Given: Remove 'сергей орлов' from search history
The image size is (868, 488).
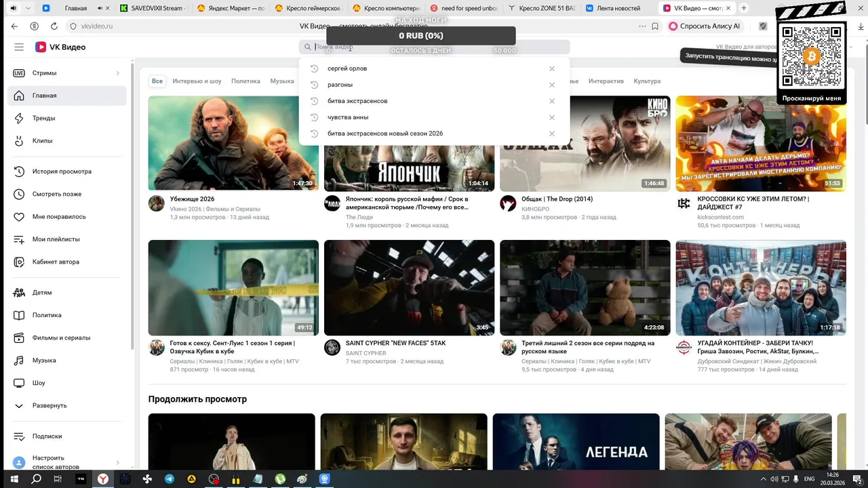Looking at the screenshot, I should coord(552,68).
